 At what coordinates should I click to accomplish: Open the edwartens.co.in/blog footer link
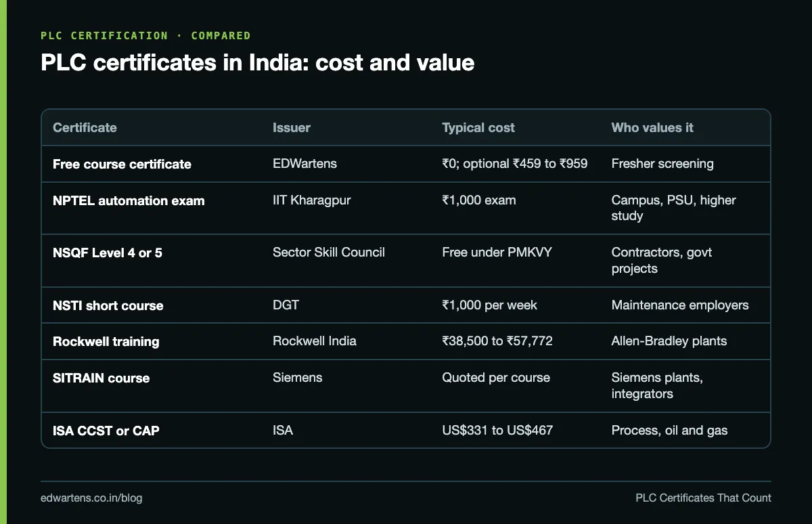(x=91, y=498)
